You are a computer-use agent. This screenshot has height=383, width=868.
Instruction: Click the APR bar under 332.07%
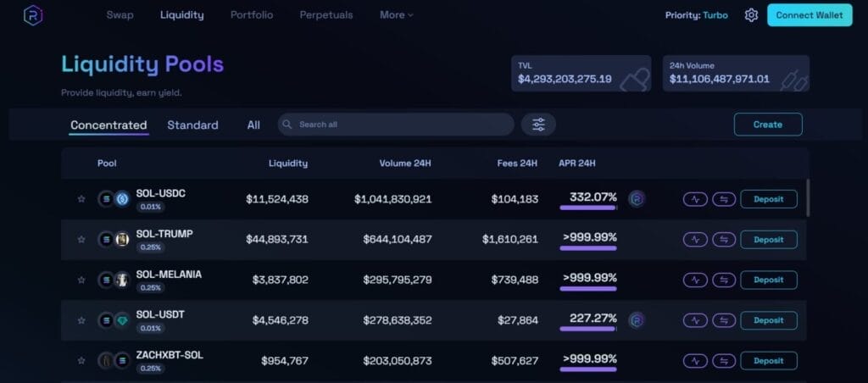[x=588, y=208]
